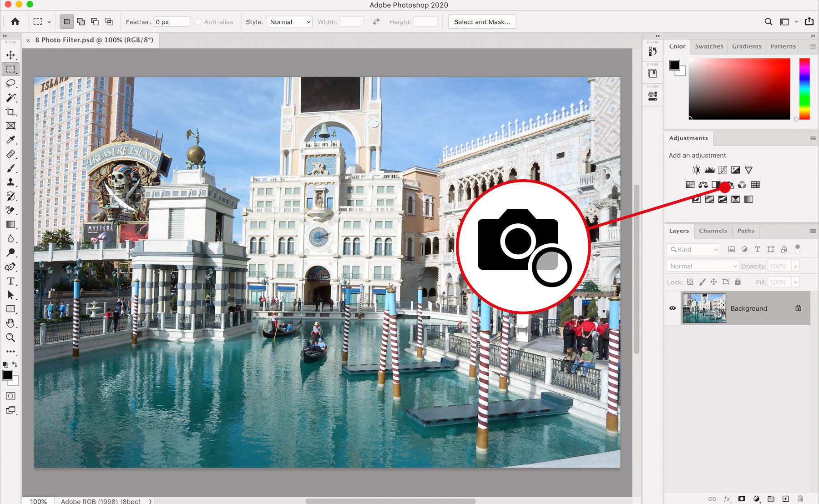Create a new layer via plus icon

[785, 499]
